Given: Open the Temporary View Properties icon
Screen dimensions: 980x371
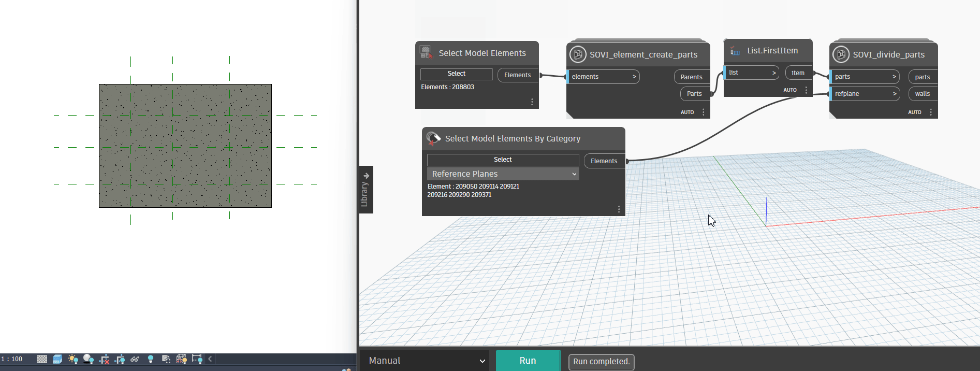Looking at the screenshot, I should [166, 359].
